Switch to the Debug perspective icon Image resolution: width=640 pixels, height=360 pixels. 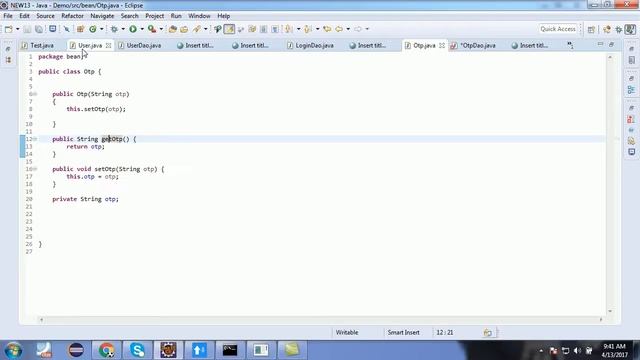619,29
